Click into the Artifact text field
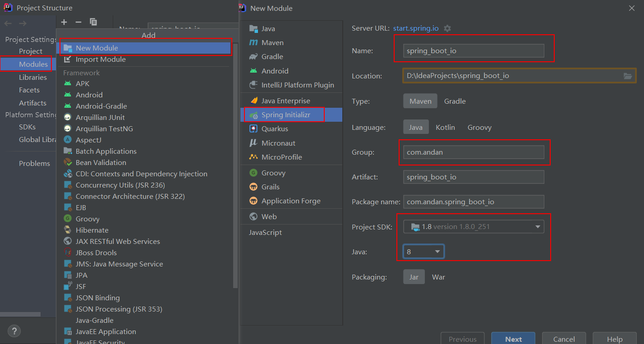The width and height of the screenshot is (644, 344). (473, 177)
